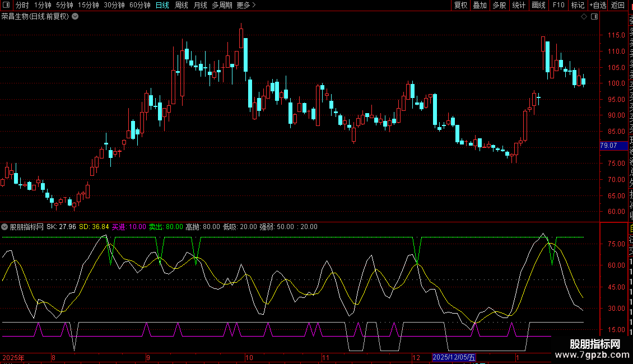This screenshot has width=633, height=364.
Task: Expand the 股朋指标网 indicator dropdown arrow
Action: [5, 227]
